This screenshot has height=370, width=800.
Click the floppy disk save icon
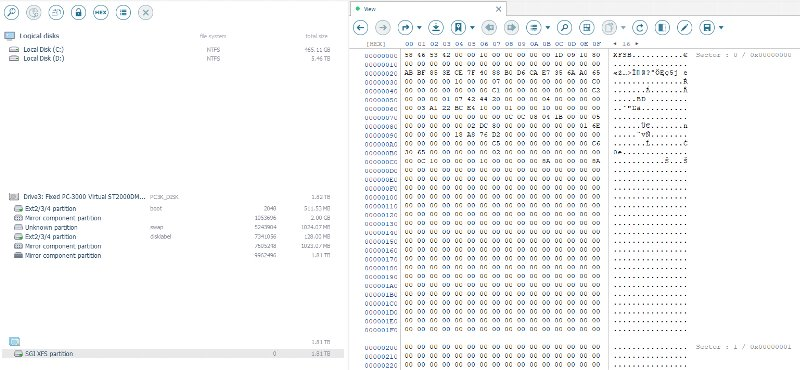[707, 27]
